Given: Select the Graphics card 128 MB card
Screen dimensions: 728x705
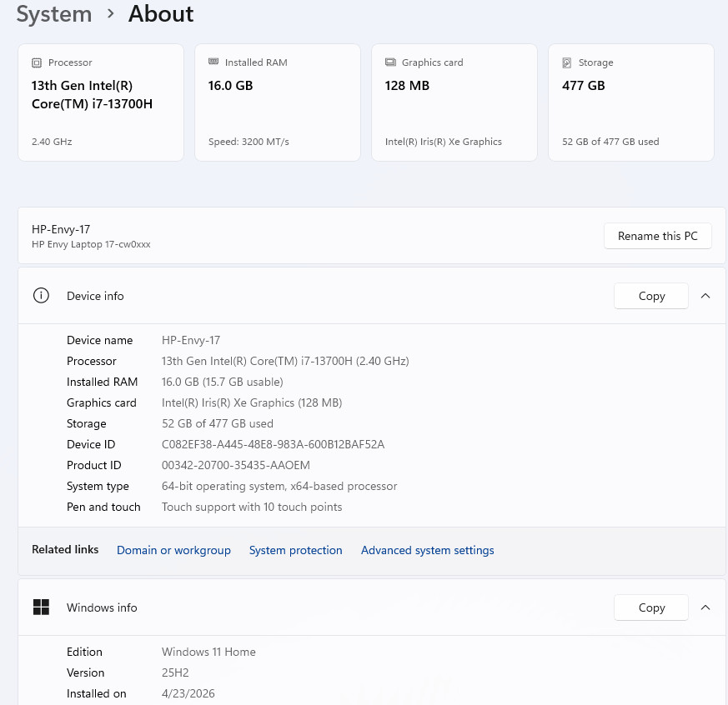Looking at the screenshot, I should tap(454, 102).
